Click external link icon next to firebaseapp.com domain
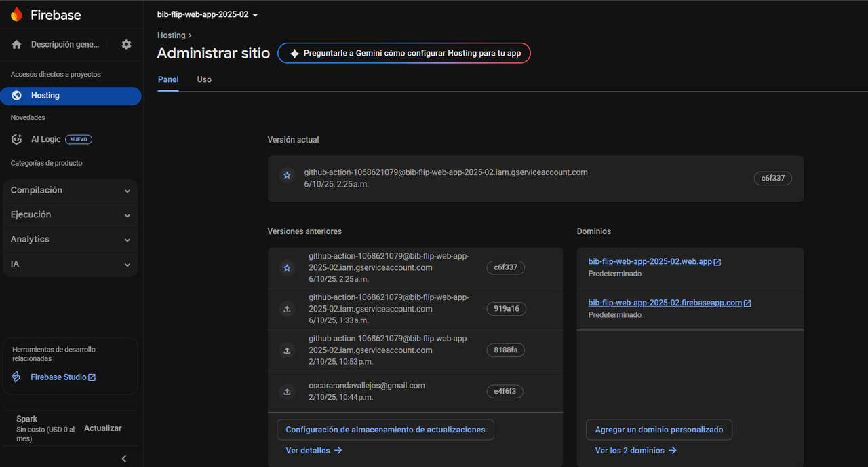Image resolution: width=868 pixels, height=467 pixels. click(x=747, y=303)
